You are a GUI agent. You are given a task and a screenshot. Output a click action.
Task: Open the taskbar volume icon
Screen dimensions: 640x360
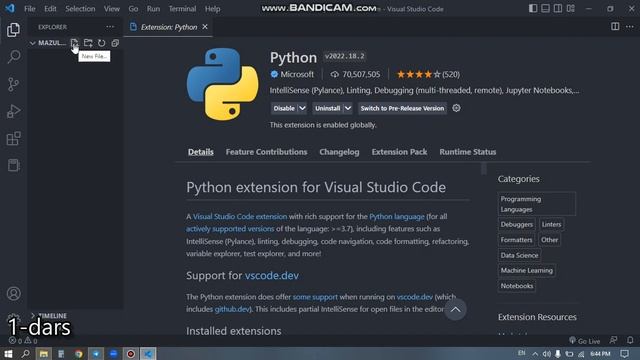click(x=547, y=353)
